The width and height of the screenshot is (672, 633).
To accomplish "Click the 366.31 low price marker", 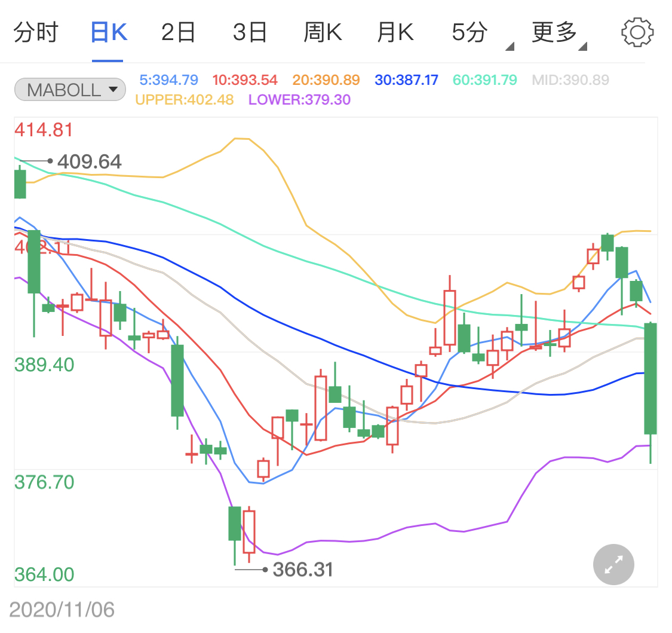I will [303, 570].
